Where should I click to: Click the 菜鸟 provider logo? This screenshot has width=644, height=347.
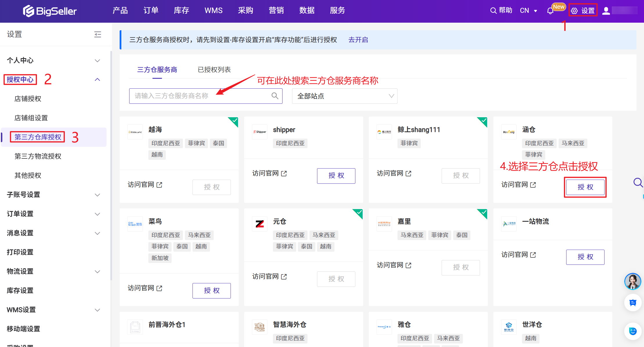click(x=135, y=224)
